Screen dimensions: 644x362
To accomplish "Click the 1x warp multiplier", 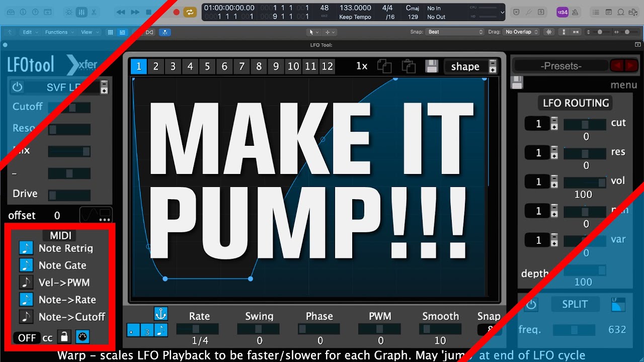I will [362, 66].
